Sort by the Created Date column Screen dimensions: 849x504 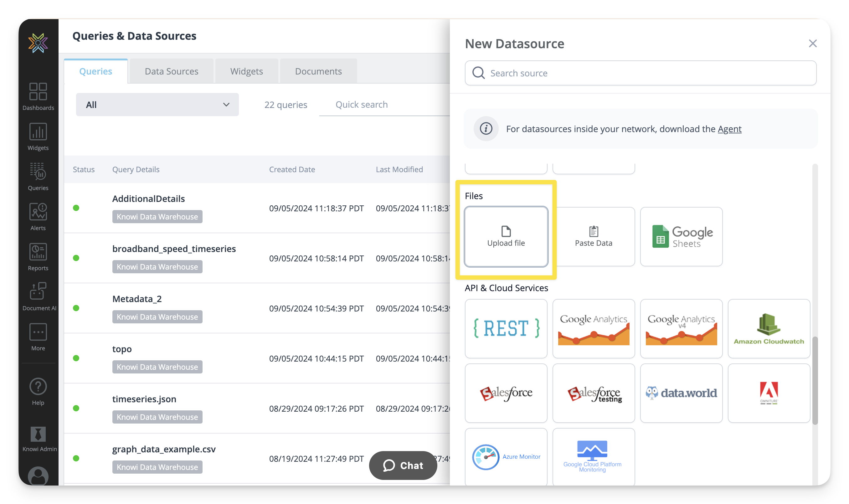click(x=292, y=169)
